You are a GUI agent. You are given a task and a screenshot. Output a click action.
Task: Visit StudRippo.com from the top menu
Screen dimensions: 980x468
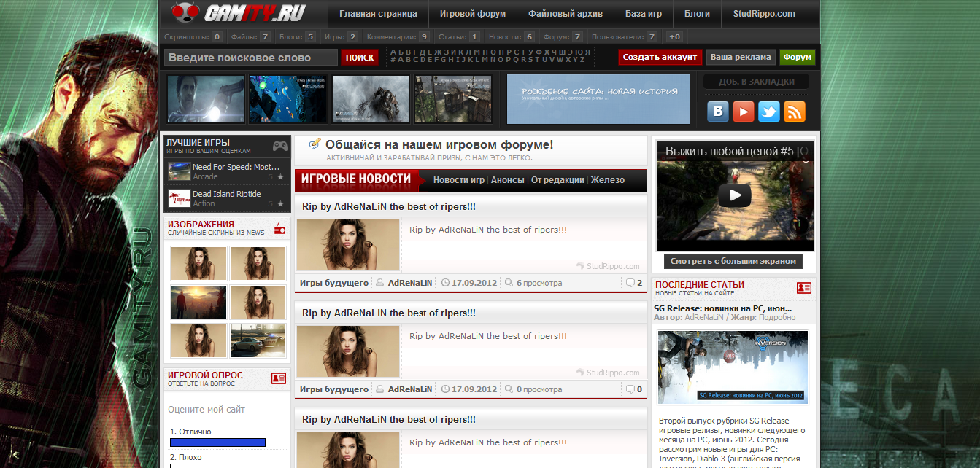764,14
